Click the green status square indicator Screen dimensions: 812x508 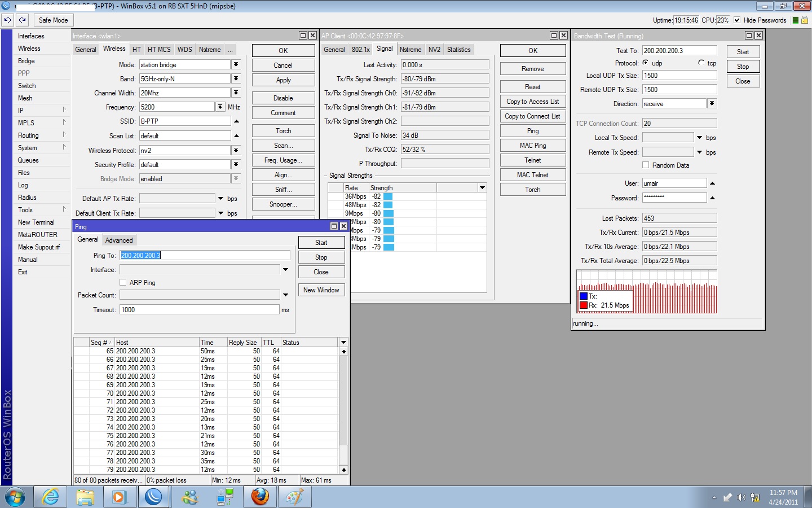tap(796, 20)
